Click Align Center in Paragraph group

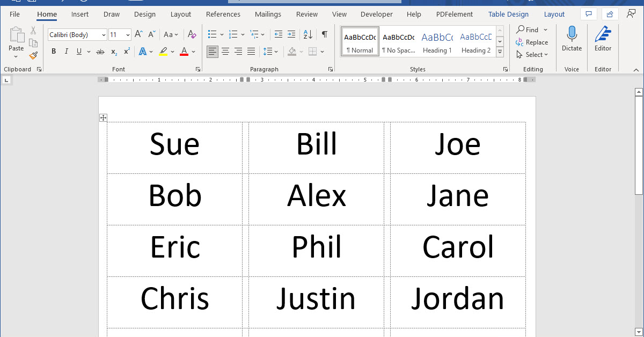pos(225,52)
